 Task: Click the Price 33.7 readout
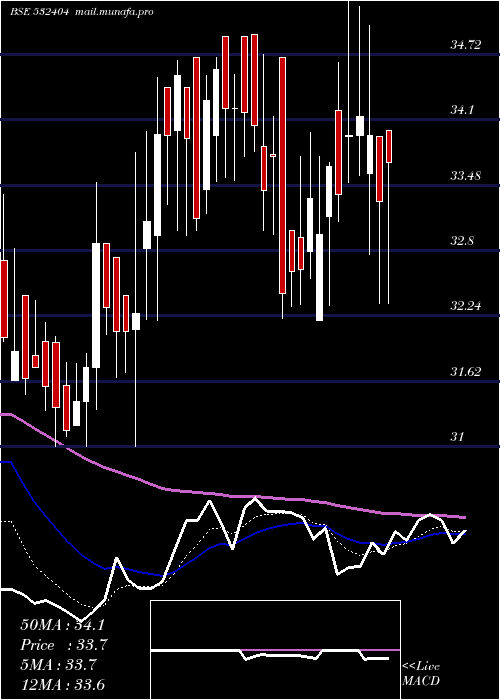64,645
